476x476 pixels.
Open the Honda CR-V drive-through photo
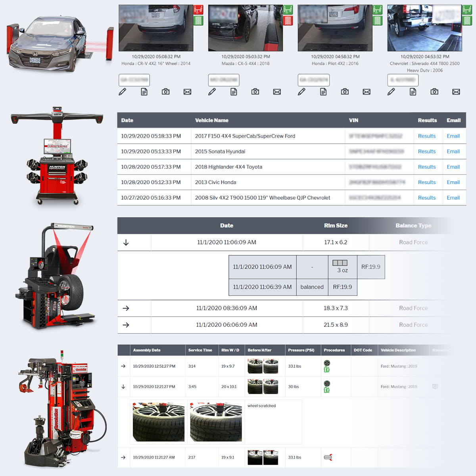pos(156,28)
